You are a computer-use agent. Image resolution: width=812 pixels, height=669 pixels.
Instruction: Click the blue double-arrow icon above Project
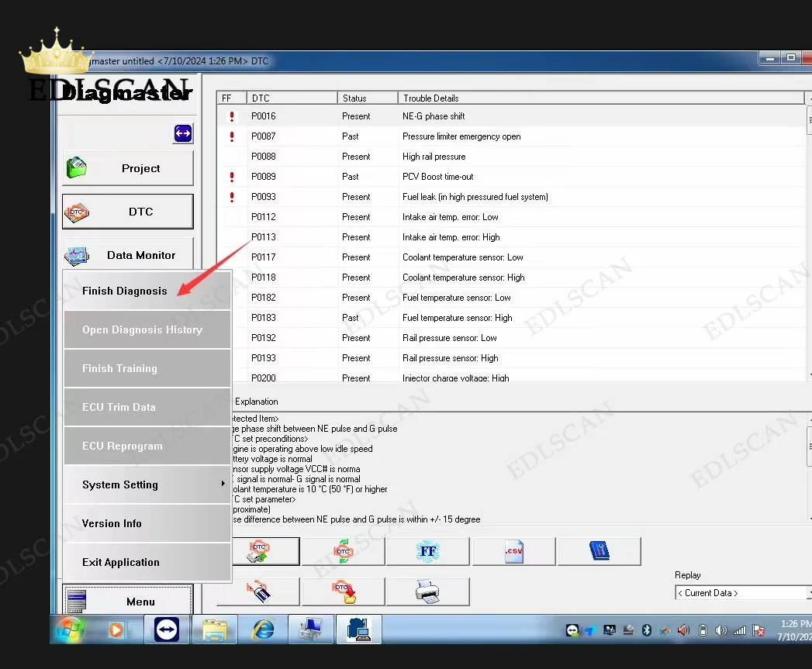tap(183, 133)
